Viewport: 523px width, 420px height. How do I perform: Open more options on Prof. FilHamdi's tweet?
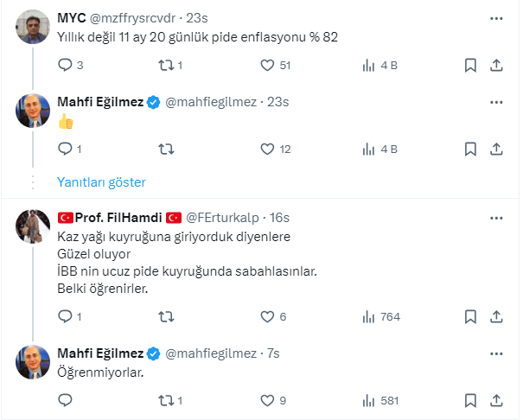tap(496, 215)
